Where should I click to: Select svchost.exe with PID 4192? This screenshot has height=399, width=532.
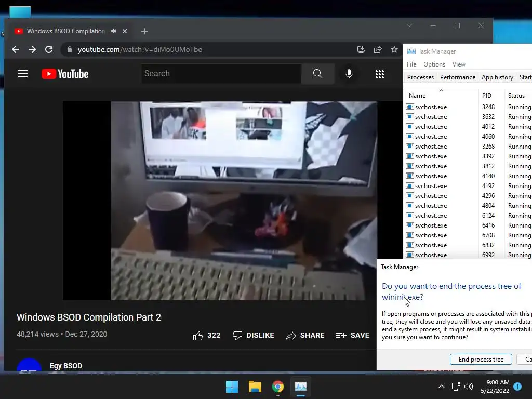click(468, 185)
